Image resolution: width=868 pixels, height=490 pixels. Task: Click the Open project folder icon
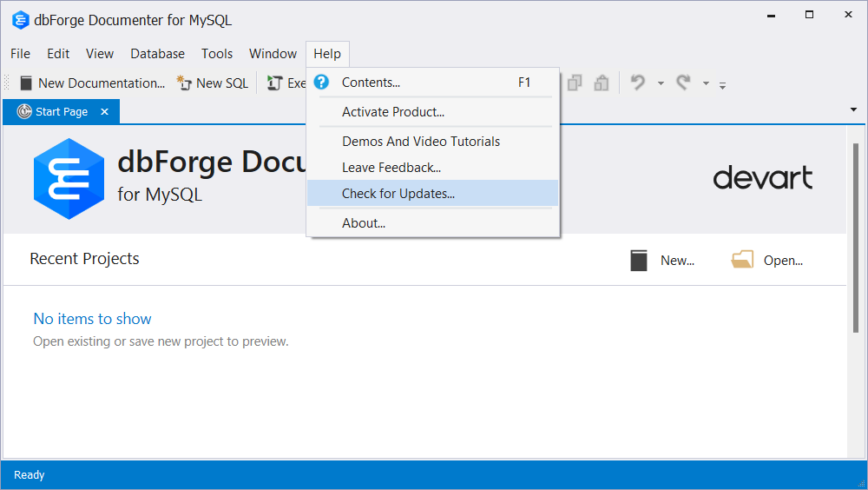point(742,260)
